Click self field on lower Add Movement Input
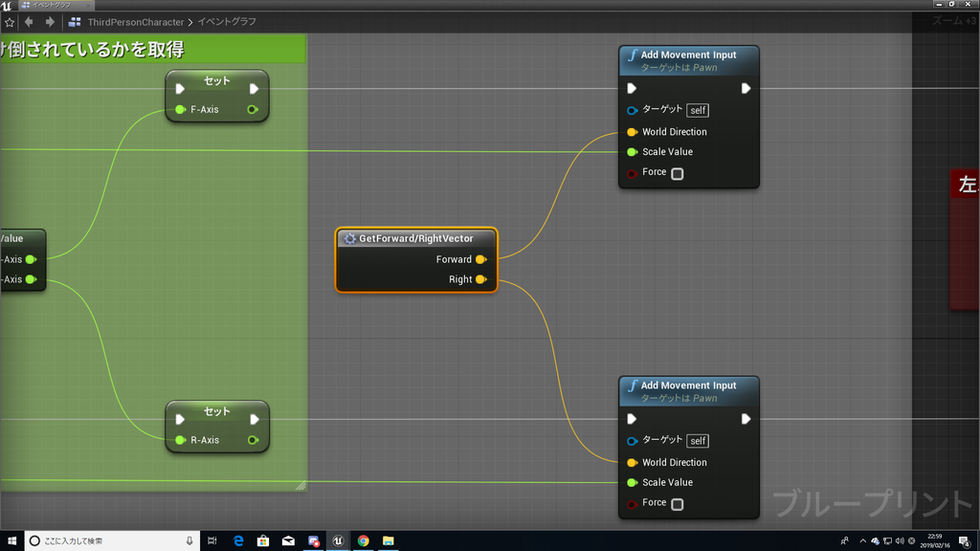 (x=698, y=441)
